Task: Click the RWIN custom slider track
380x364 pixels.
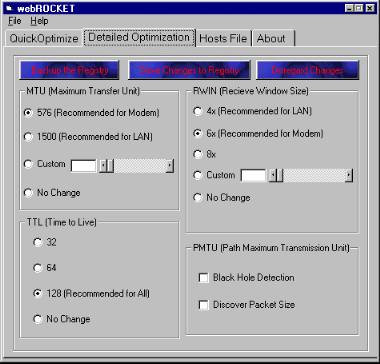Action: pos(314,176)
